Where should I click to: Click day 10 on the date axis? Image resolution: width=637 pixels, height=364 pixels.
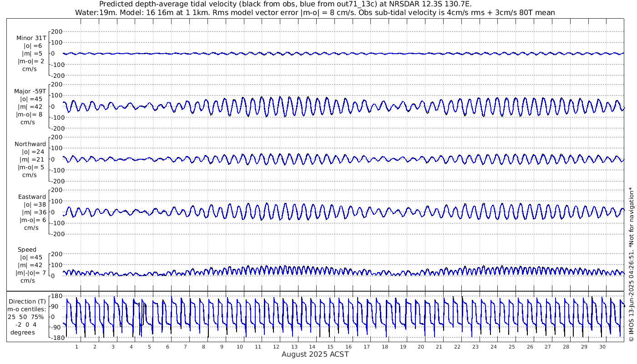tap(240, 347)
